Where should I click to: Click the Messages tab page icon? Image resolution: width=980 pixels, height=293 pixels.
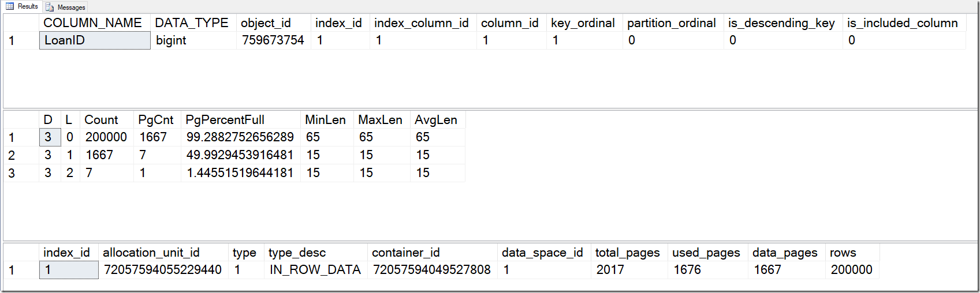click(50, 7)
